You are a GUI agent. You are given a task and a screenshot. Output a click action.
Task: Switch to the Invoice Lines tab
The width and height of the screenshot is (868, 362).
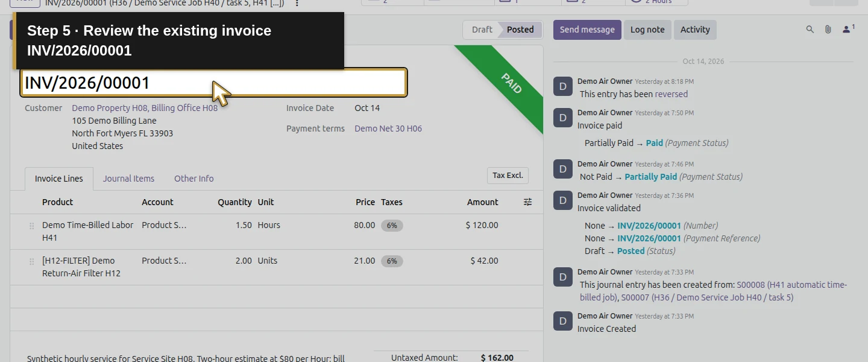(59, 179)
